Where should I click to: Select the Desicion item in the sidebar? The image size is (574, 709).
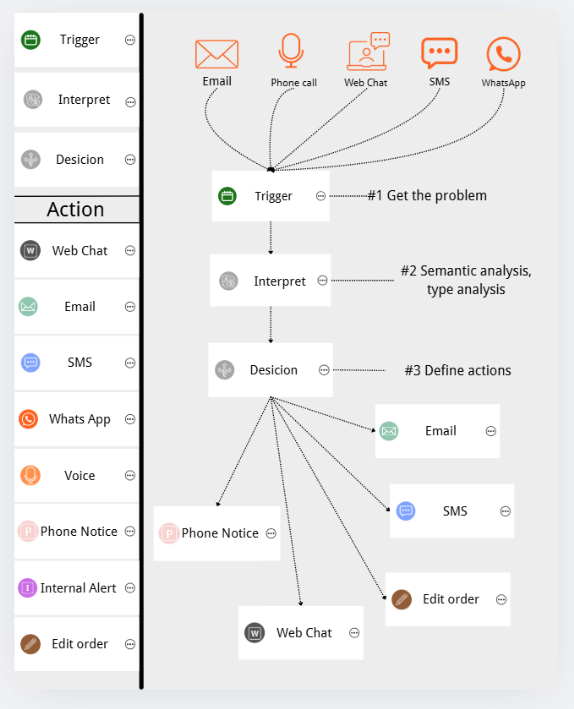click(76, 160)
